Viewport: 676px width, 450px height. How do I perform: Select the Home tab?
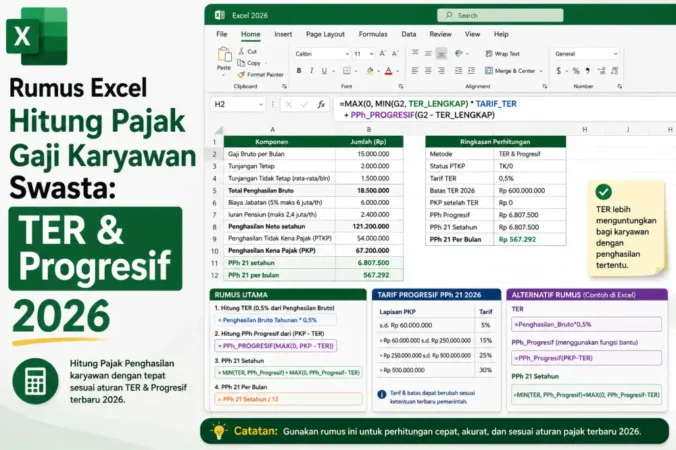point(250,34)
